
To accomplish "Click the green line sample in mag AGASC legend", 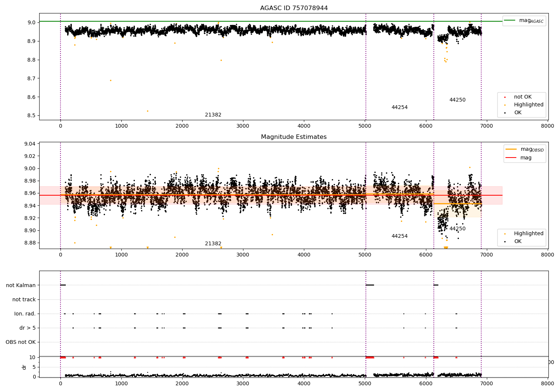I will [510, 21].
